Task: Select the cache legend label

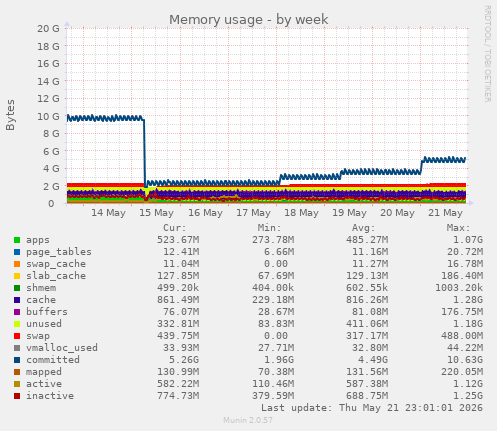Action: tap(41, 300)
